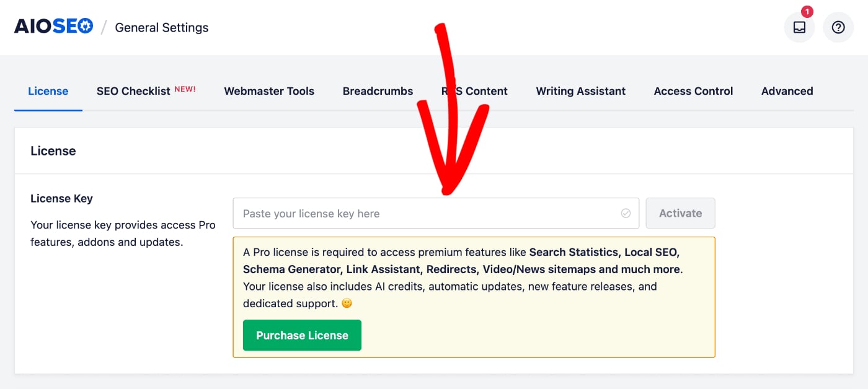Click the General Settings breadcrumb label

point(161,27)
